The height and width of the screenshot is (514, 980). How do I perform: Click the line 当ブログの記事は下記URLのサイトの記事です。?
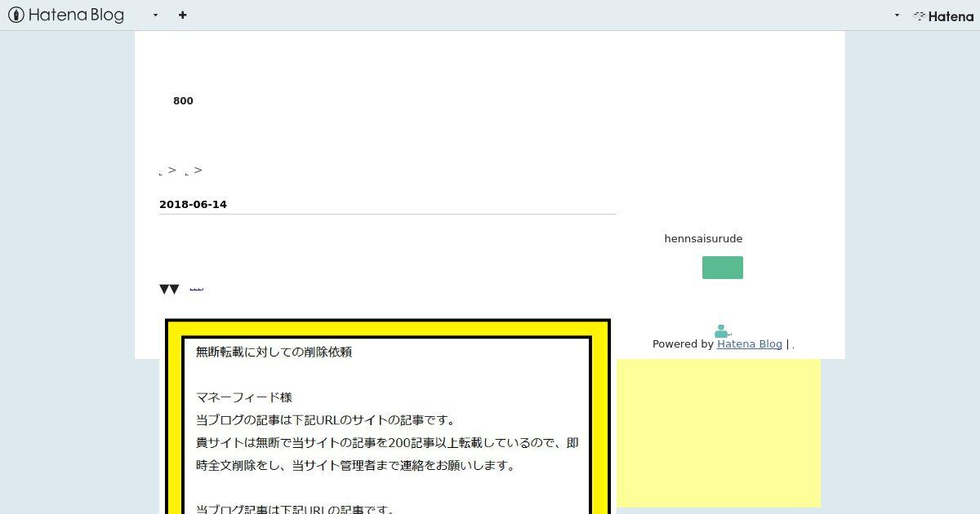[x=326, y=421]
